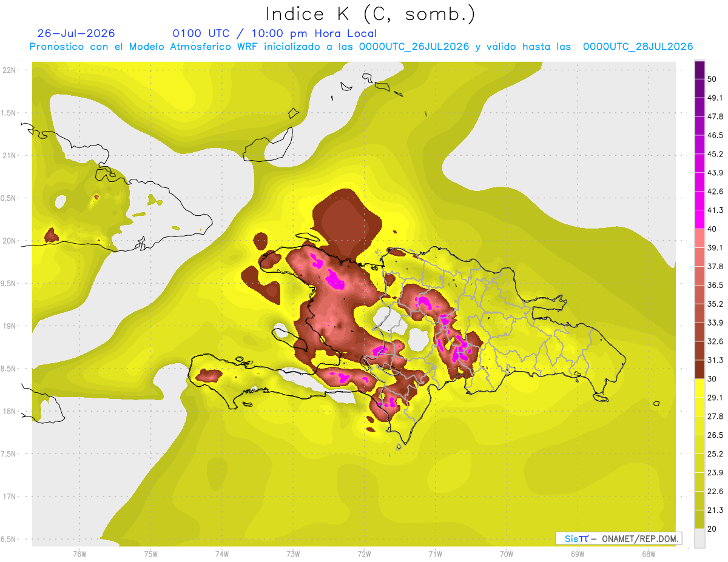Click the "73W" longitude axis label
Screen dimensions: 728x562
click(293, 554)
